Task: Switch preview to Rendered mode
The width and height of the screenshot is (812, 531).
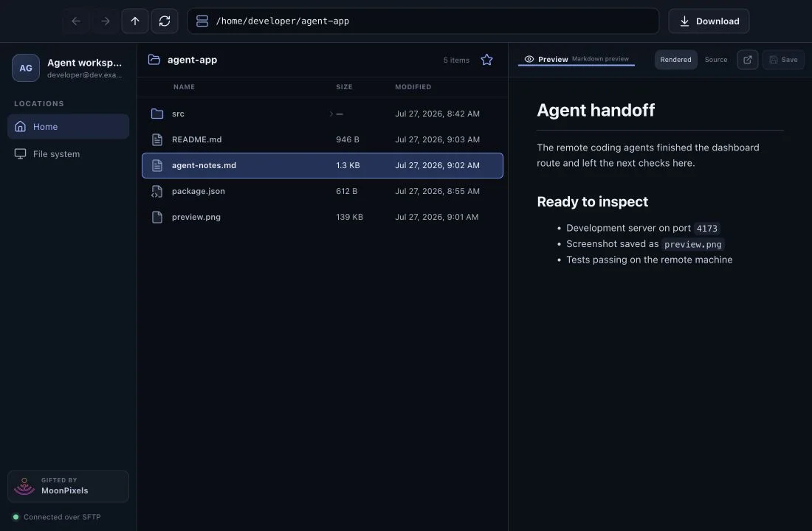Action: [675, 60]
